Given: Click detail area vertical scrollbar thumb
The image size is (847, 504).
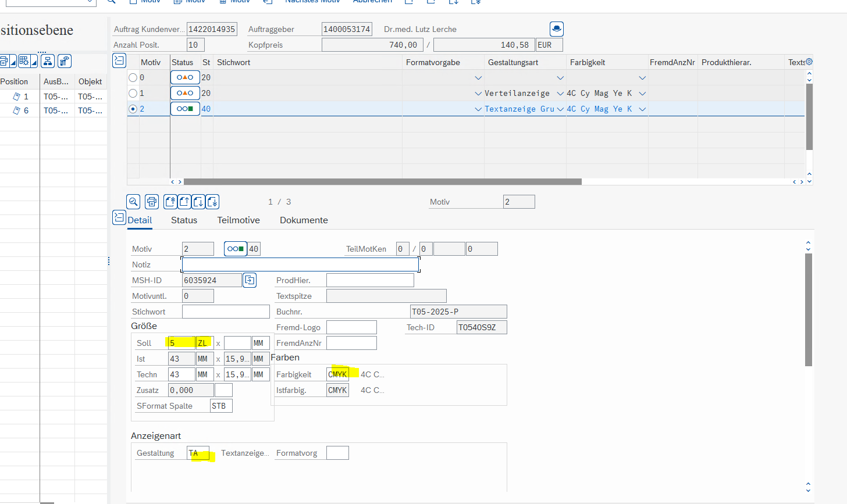Looking at the screenshot, I should (809, 310).
